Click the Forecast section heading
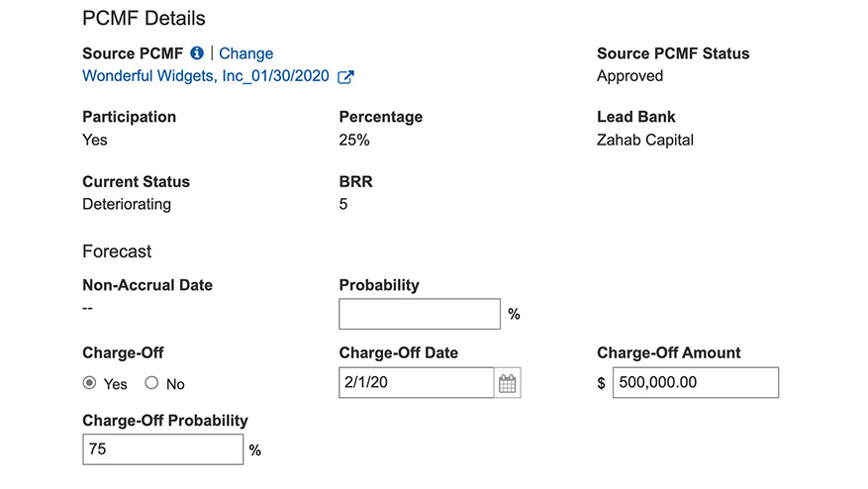 coord(117,251)
